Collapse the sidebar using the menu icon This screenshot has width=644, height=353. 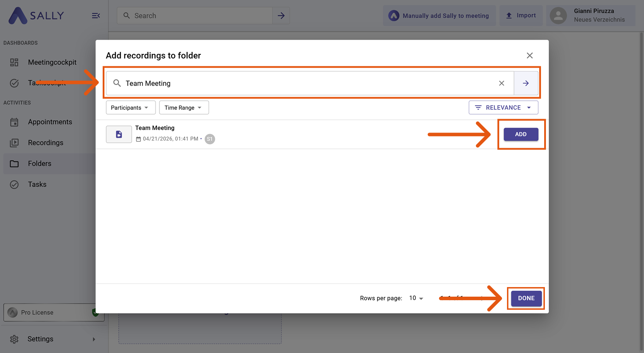click(96, 16)
